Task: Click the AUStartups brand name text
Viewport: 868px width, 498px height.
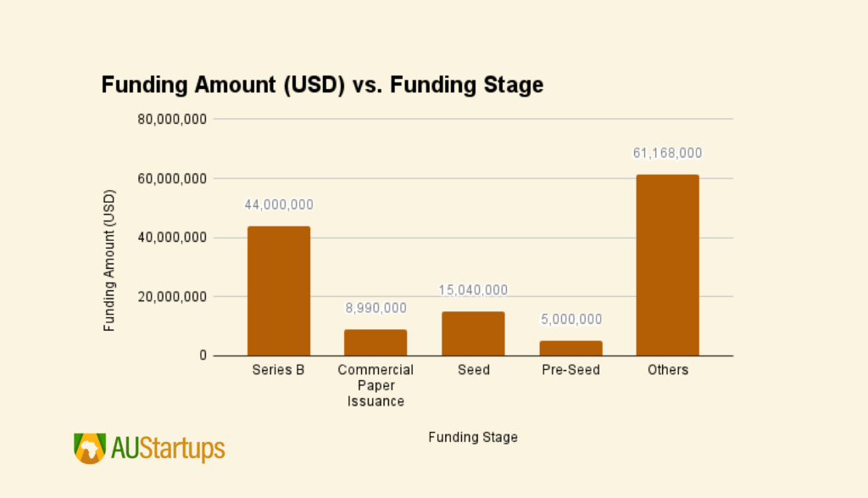Action: coord(168,448)
